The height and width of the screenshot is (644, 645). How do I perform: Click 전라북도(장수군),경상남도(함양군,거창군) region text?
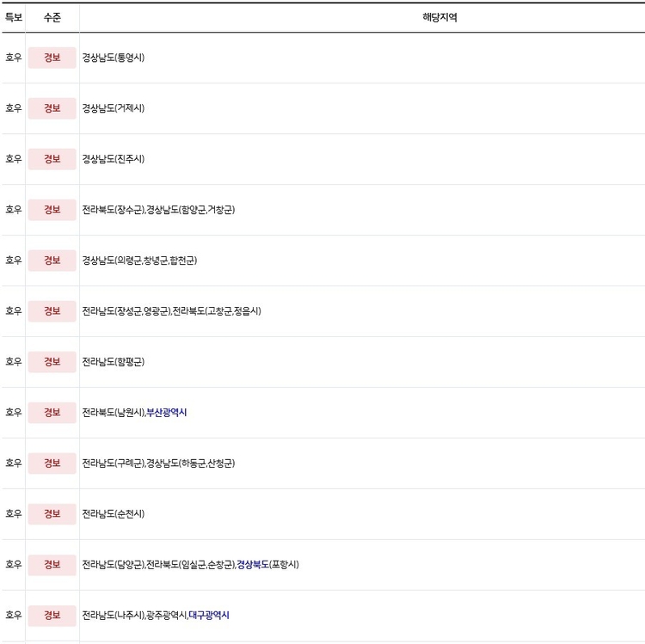(158, 210)
